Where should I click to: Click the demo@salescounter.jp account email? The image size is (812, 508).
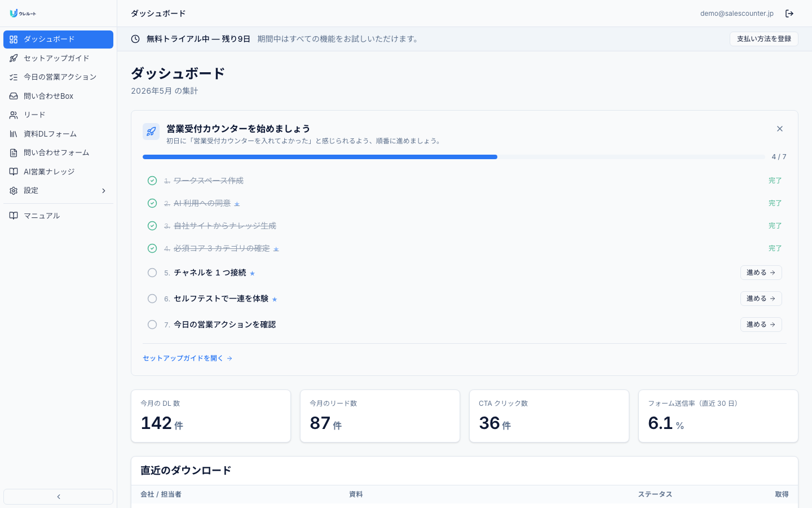coord(737,14)
